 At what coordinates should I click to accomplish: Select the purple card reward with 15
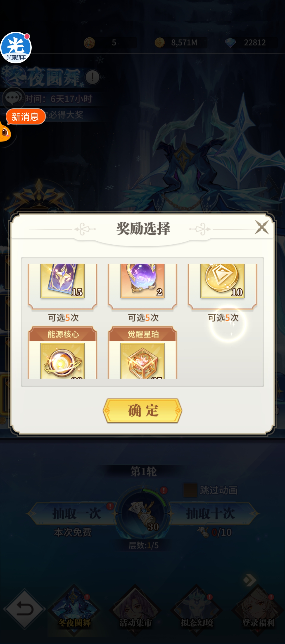pyautogui.click(x=62, y=286)
